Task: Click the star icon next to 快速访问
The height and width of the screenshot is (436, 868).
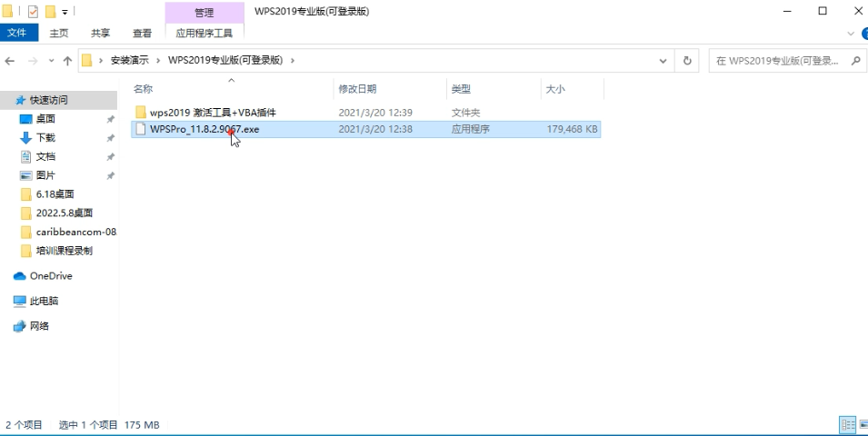Action: 21,100
